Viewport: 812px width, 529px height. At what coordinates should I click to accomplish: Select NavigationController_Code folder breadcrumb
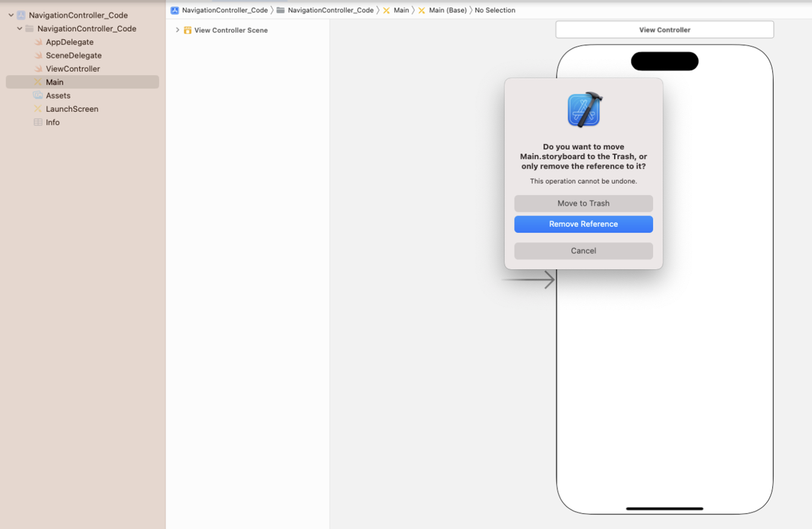(x=331, y=10)
